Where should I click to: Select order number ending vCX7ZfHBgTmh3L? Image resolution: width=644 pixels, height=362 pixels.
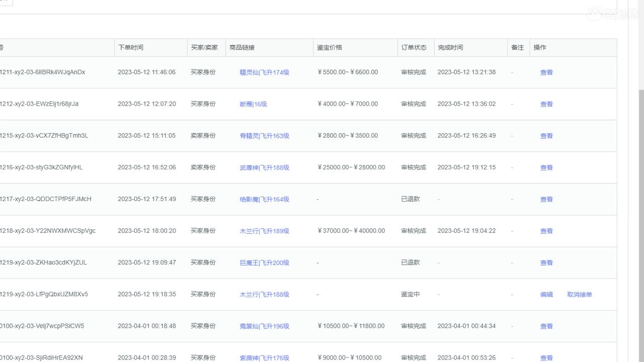tap(44, 135)
